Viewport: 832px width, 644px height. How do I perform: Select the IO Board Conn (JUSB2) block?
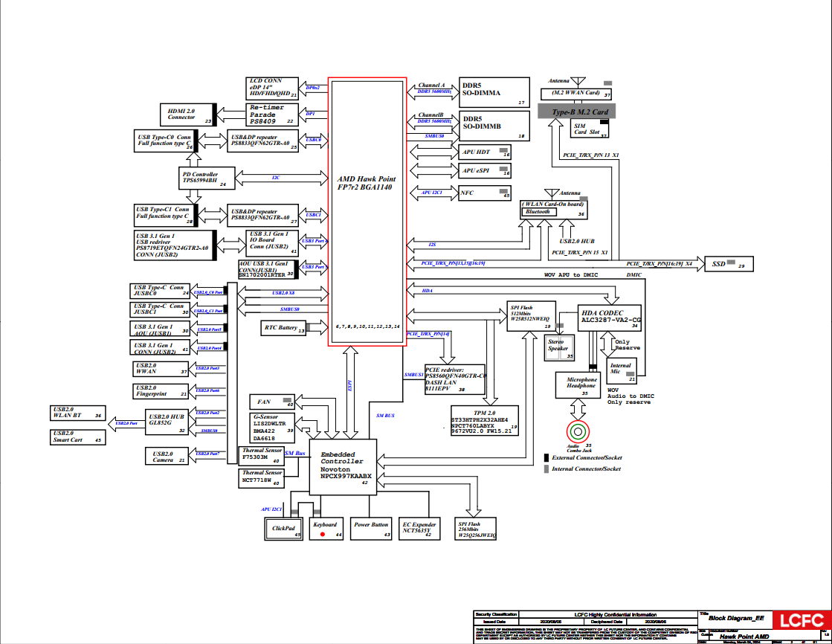[271, 242]
